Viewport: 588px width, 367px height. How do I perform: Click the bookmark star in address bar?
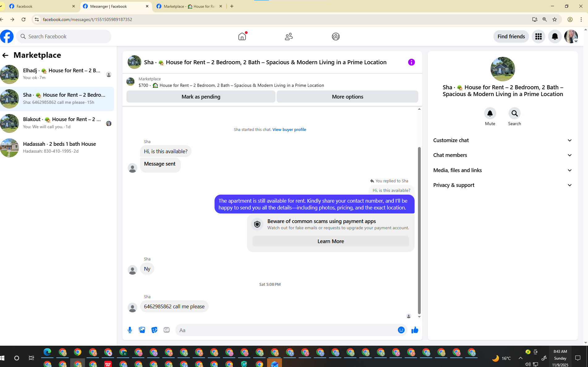[555, 19]
